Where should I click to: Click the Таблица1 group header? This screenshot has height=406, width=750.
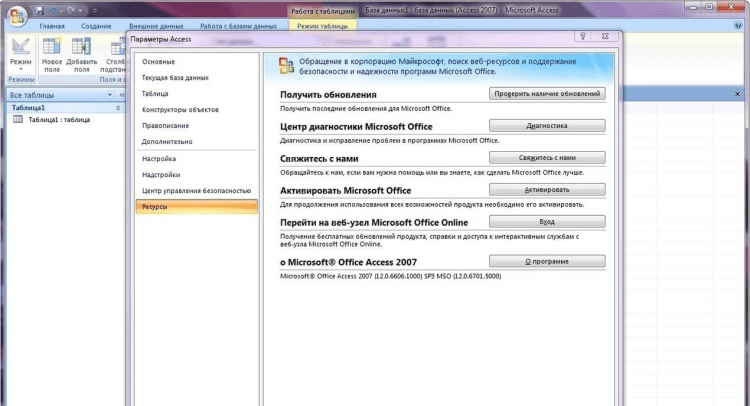[x=66, y=108]
